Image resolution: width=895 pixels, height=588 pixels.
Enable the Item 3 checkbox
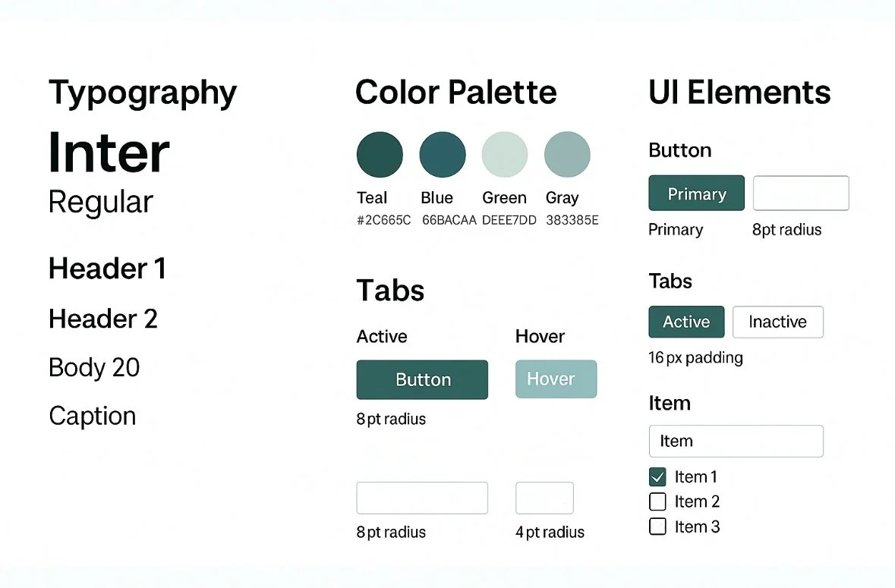click(x=657, y=527)
